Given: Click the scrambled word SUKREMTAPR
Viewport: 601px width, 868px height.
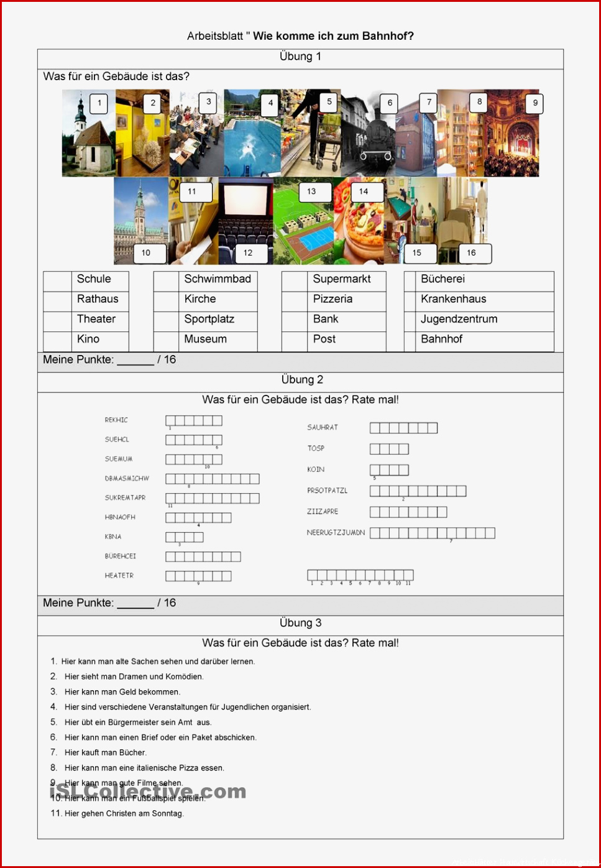Looking at the screenshot, I should [125, 498].
